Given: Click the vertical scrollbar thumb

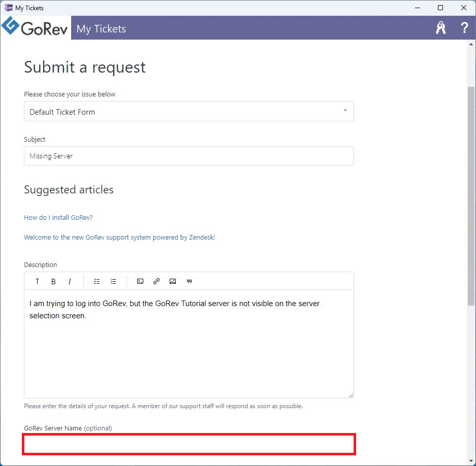Looking at the screenshot, I should tap(471, 196).
